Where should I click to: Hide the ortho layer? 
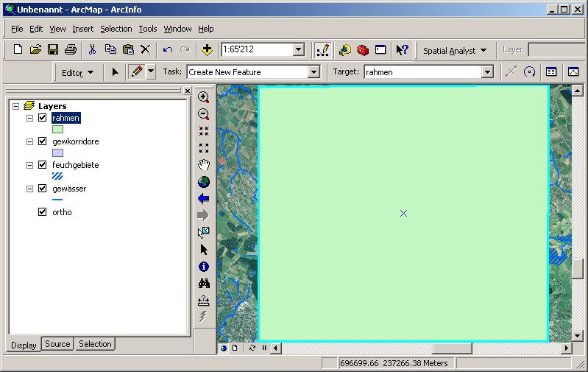(x=42, y=212)
